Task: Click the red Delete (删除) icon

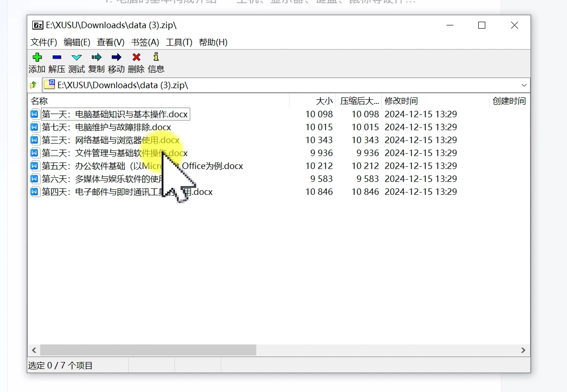Action: [136, 57]
